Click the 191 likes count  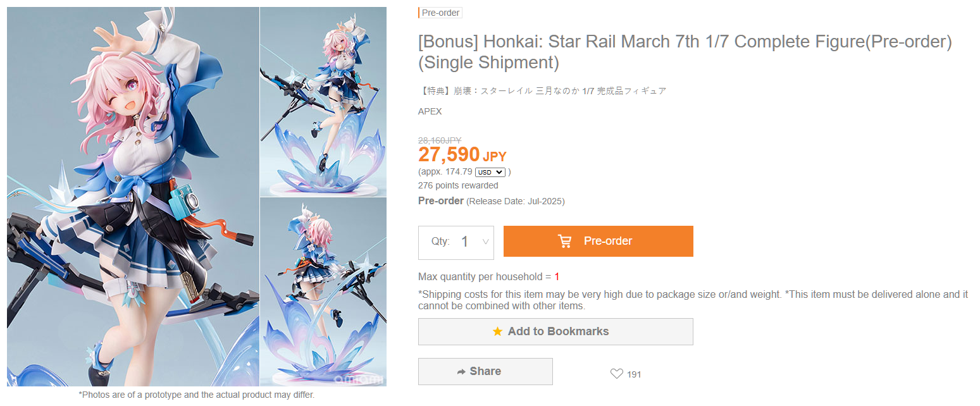coord(634,374)
